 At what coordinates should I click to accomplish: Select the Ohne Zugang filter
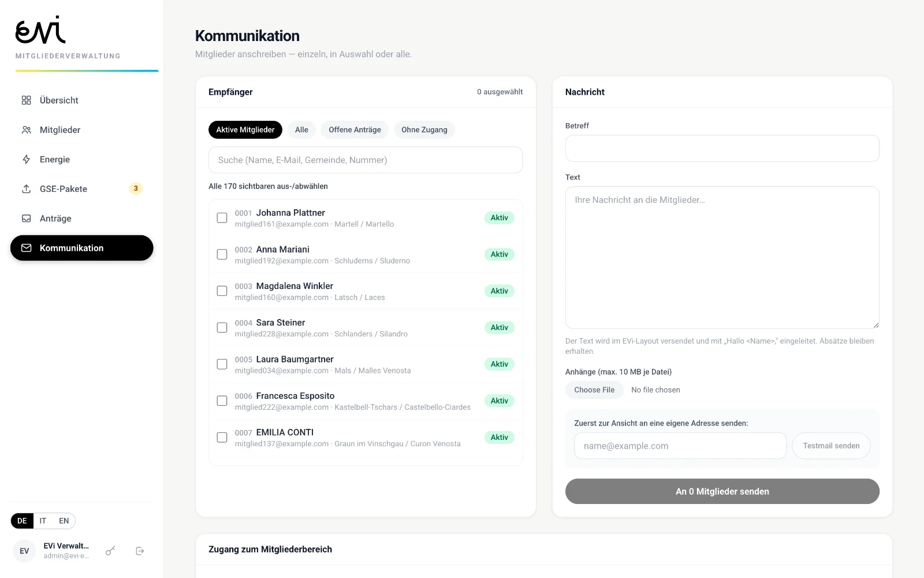click(424, 130)
